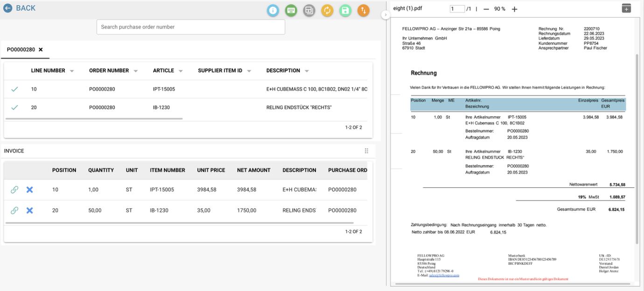Open the ARTICLE column dropdown
This screenshot has width=644, height=291.
coord(180,71)
